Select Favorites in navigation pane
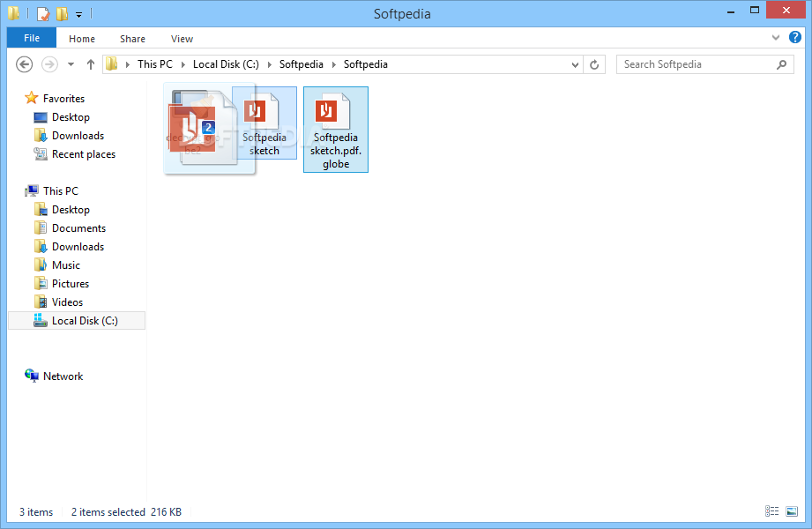The height and width of the screenshot is (529, 812). (63, 99)
